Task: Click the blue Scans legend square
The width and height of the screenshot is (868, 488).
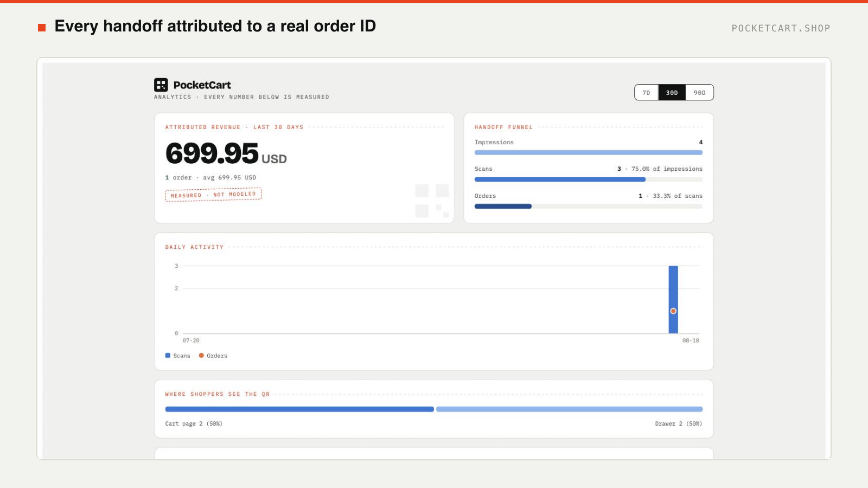Action: click(x=168, y=356)
